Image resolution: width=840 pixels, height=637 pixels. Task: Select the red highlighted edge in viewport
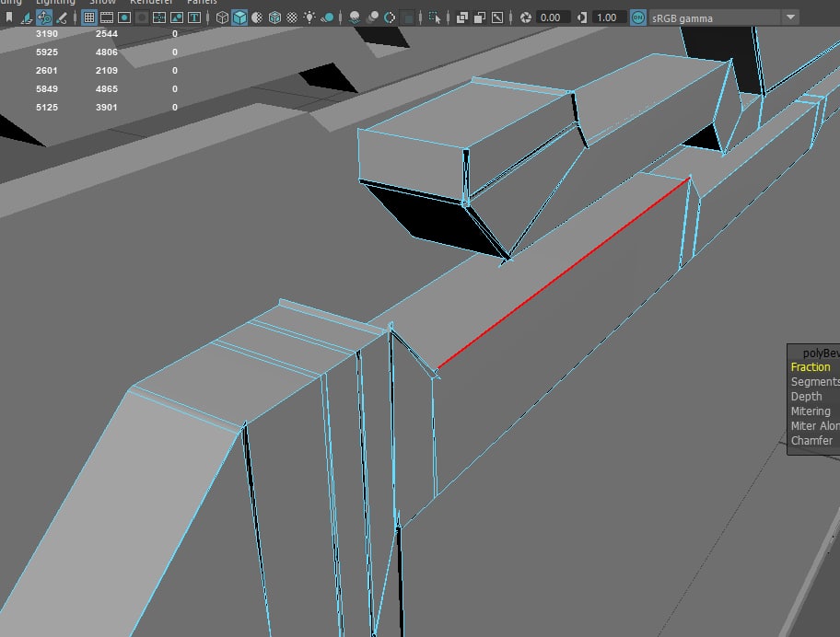(x=563, y=274)
